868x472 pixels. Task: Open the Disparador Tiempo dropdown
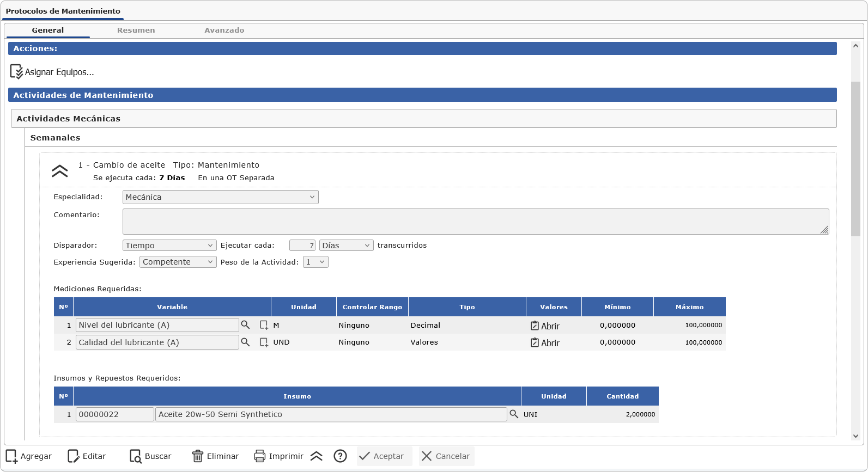[x=169, y=246]
